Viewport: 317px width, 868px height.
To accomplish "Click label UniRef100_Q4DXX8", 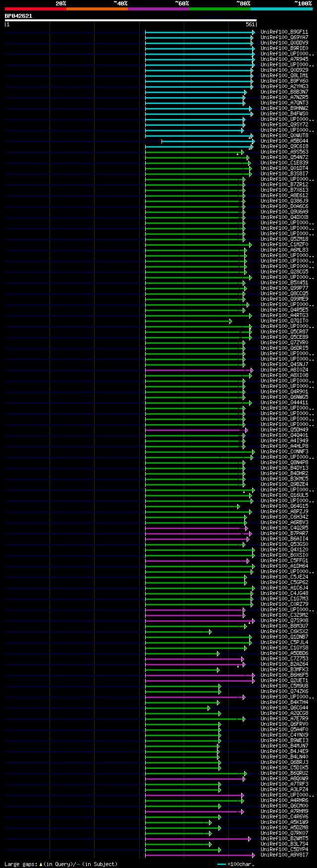I will coord(284,217).
